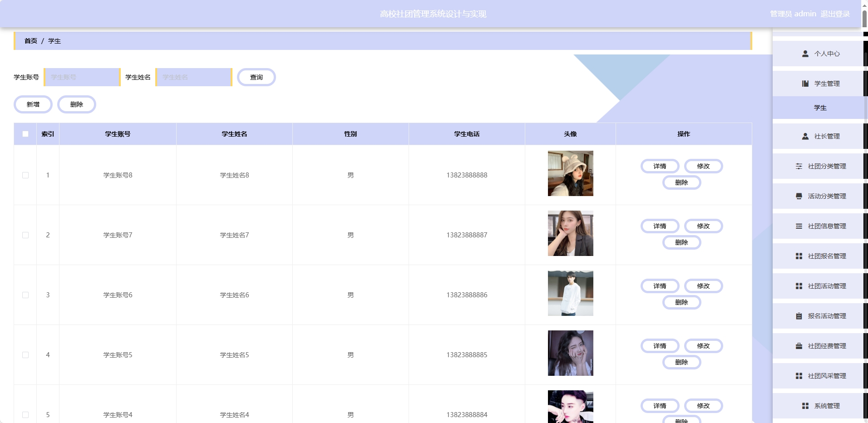
Task: Check the row checkbox for 学生账号5
Action: (x=25, y=355)
